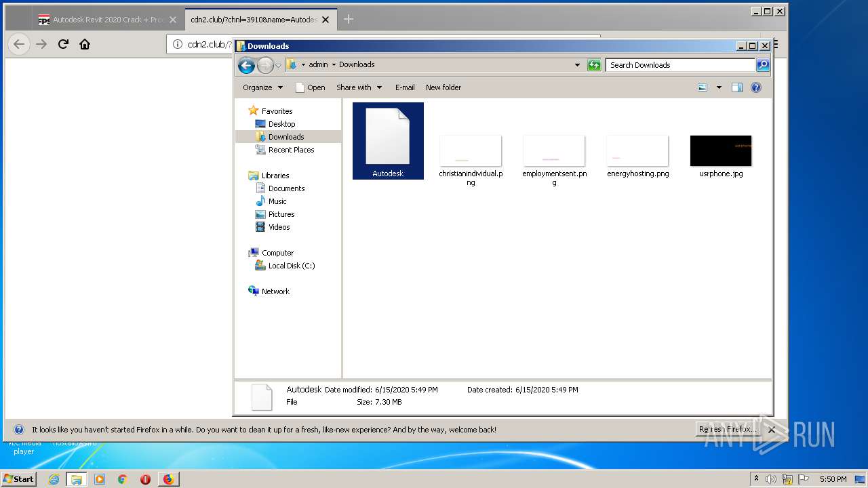Screen dimensions: 868x488
Task: Click Firefox back button
Action: (19, 44)
